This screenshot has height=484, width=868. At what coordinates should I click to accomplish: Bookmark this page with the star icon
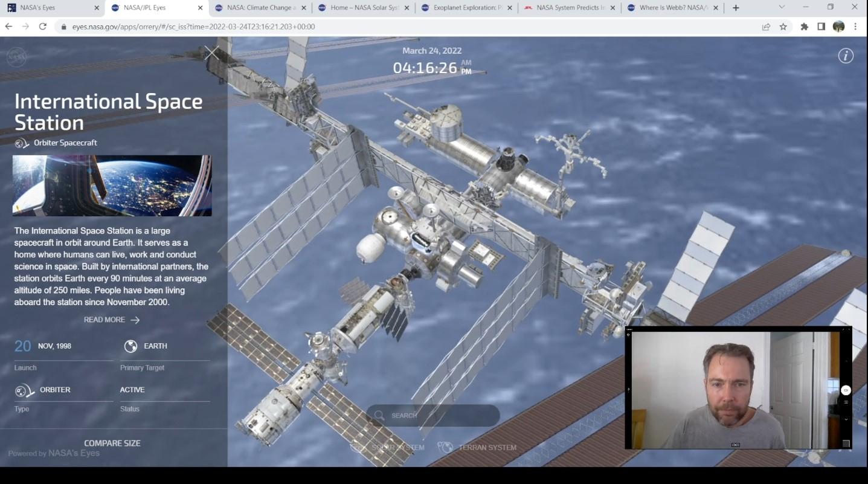point(783,27)
